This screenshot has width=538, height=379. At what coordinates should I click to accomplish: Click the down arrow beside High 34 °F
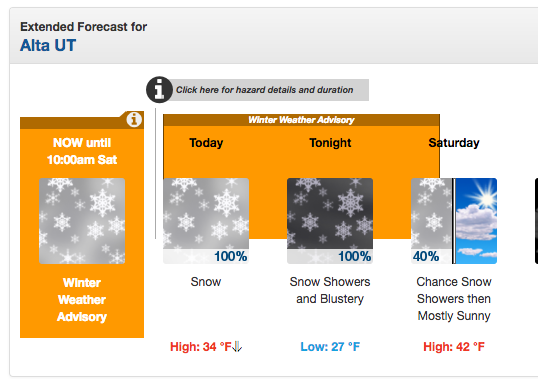(237, 347)
